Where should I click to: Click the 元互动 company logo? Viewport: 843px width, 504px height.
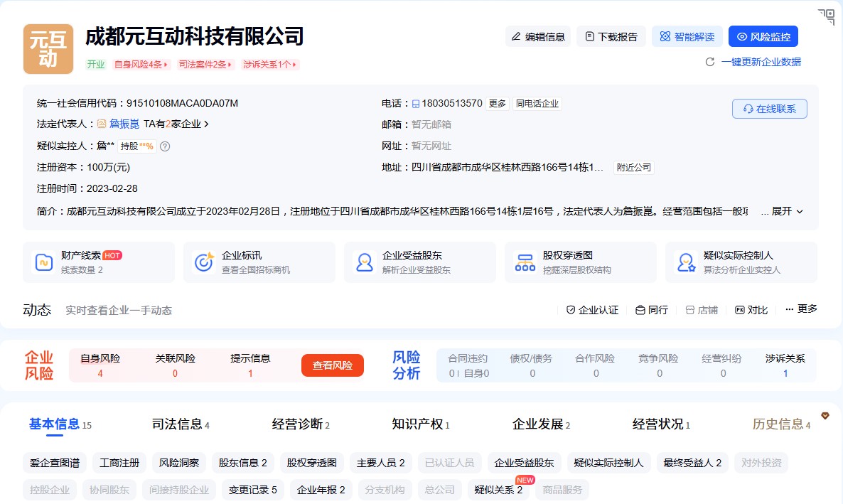coord(48,49)
